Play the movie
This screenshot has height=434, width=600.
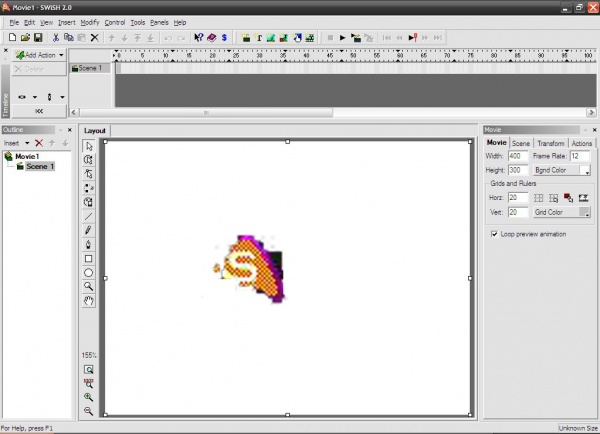(x=342, y=38)
